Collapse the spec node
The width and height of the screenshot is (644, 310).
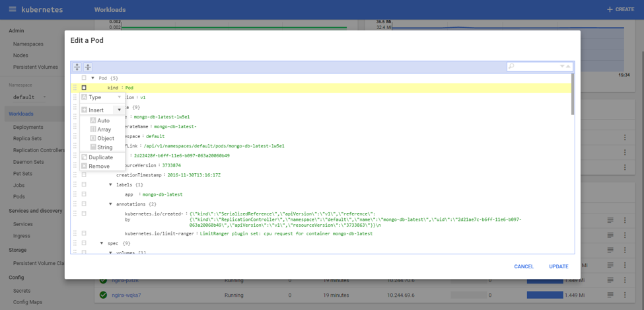tap(102, 243)
